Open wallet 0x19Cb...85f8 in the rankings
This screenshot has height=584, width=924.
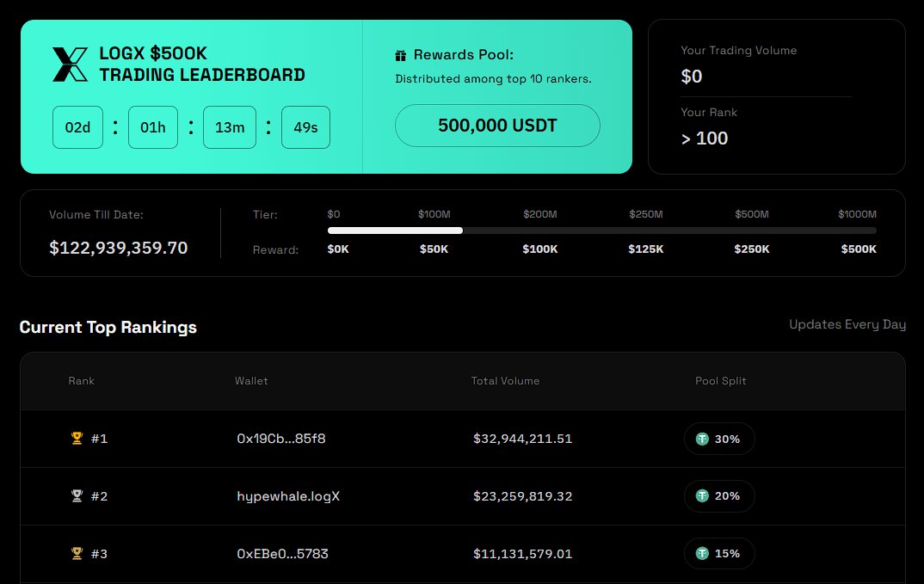click(280, 439)
